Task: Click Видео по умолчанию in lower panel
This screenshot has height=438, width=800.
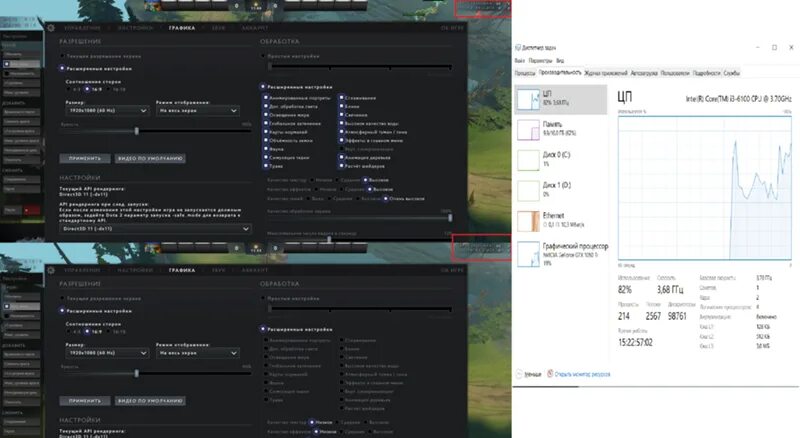Action: point(150,401)
